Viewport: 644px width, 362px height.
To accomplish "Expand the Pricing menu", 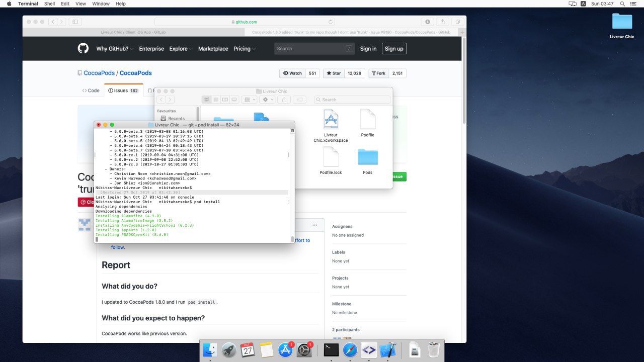I will coord(245,49).
